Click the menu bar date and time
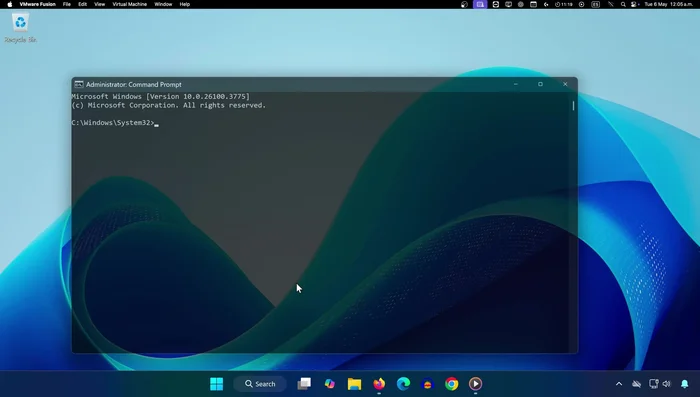700x397 pixels. pos(668,4)
